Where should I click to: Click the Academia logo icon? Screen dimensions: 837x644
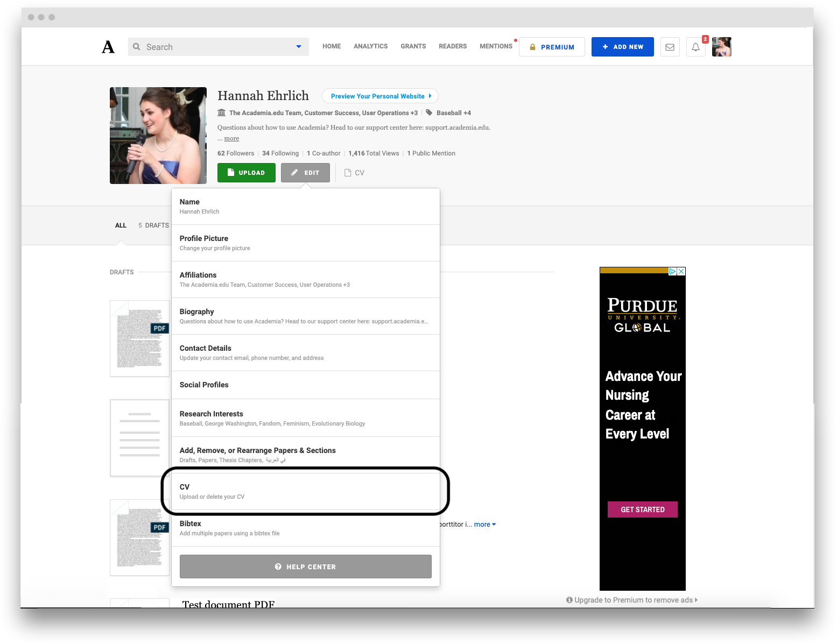[x=108, y=47]
